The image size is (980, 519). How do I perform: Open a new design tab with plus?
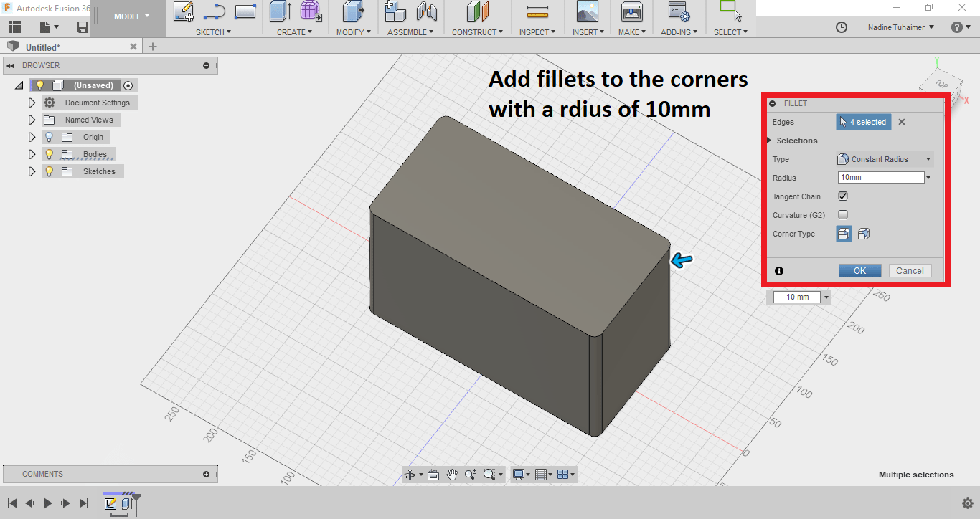pyautogui.click(x=152, y=47)
